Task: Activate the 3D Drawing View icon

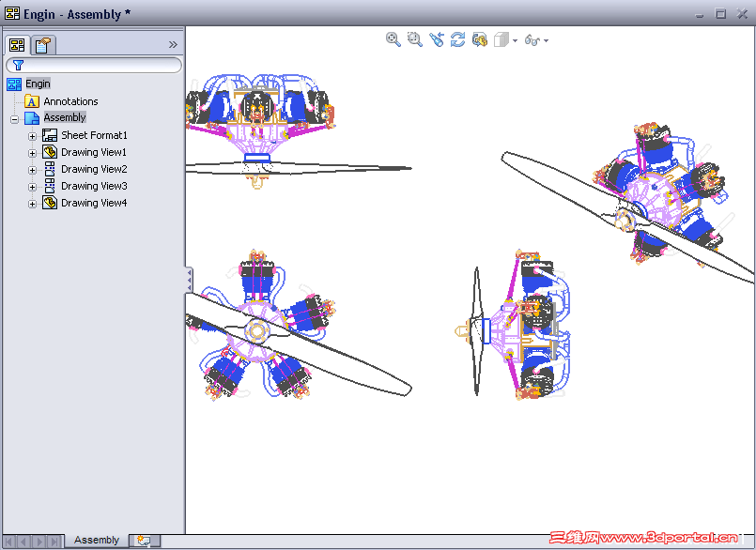Action: [x=479, y=39]
